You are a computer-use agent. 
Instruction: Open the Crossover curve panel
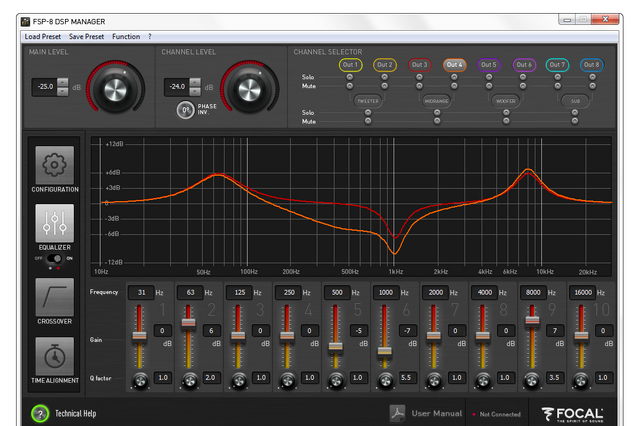pyautogui.click(x=55, y=297)
